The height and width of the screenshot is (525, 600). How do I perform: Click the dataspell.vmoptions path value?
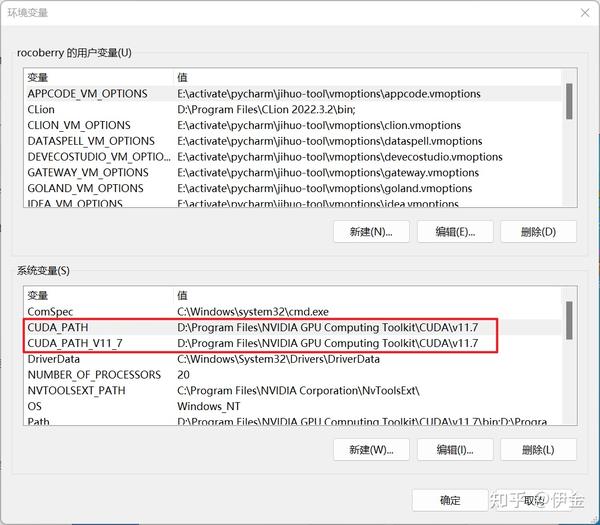[x=329, y=141]
